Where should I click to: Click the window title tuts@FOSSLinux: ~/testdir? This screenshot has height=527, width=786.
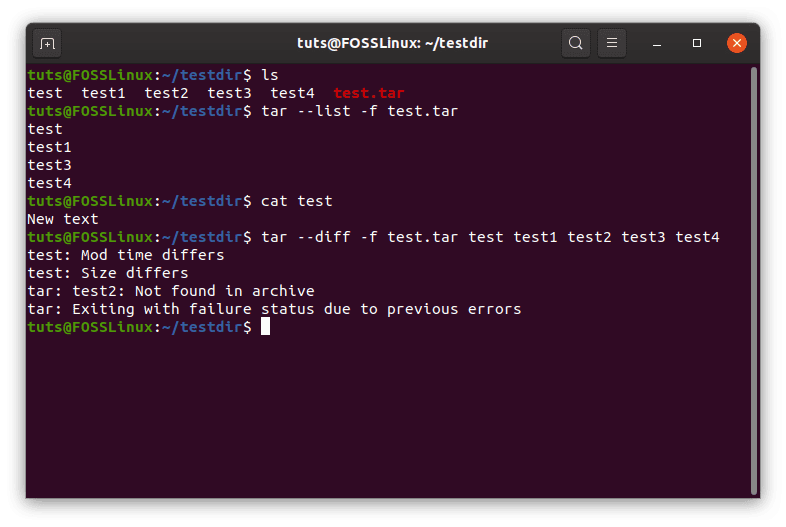click(x=392, y=43)
